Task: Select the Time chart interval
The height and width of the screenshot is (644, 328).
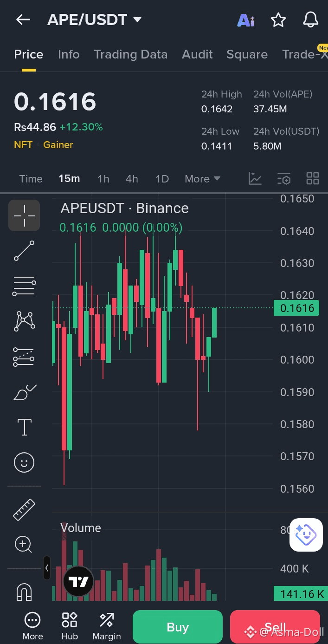Action: [31, 179]
